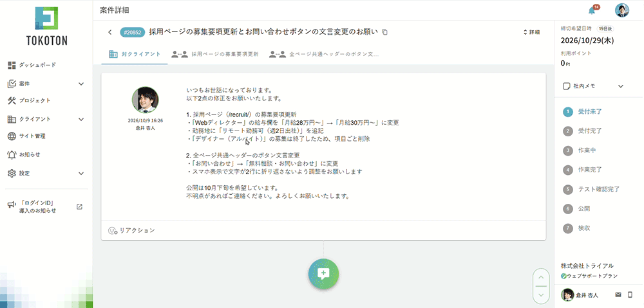Click the post timestamp 2026/10/9 16:26
Viewport: 644px width, 308px height.
[x=146, y=121]
